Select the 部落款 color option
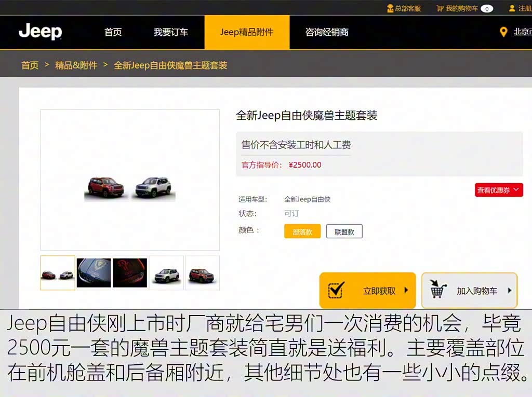The width and height of the screenshot is (532, 397). point(302,231)
